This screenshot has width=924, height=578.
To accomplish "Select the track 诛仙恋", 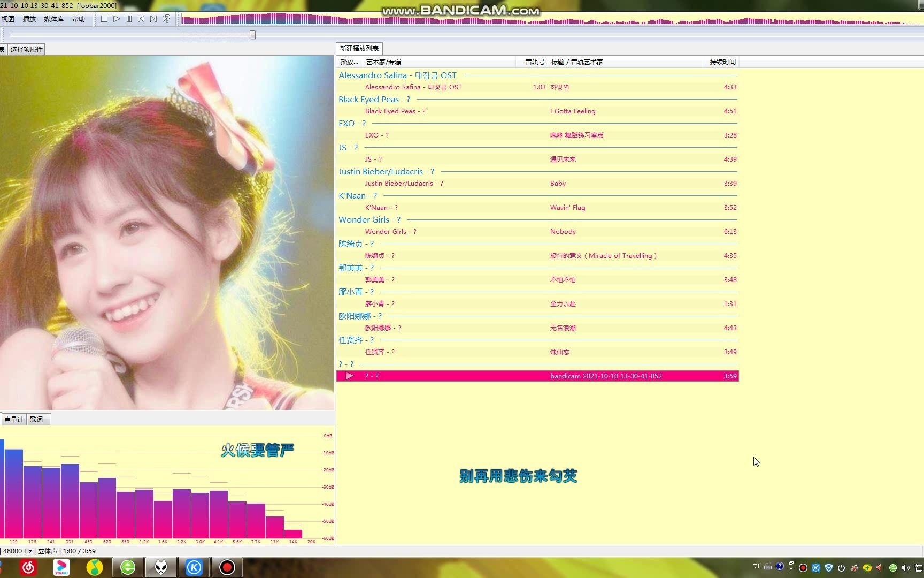I will point(537,352).
